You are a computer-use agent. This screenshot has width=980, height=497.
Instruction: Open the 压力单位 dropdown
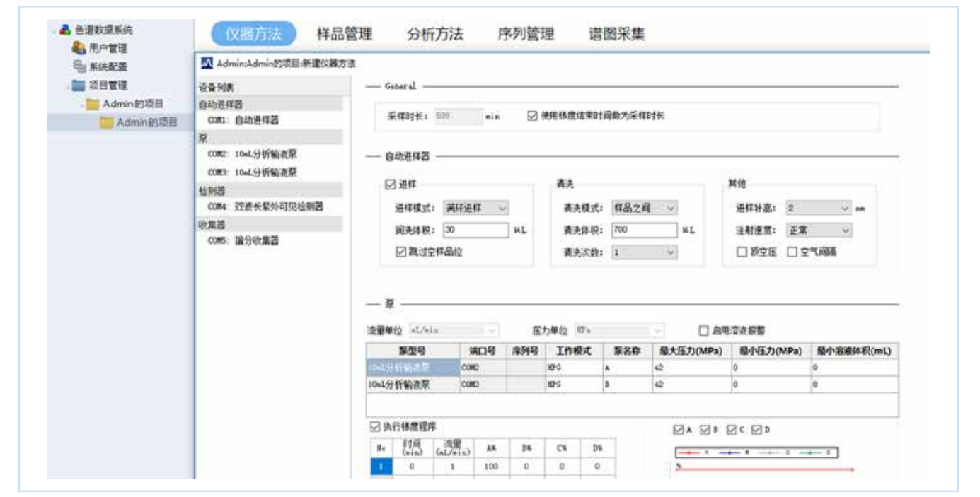pos(620,329)
